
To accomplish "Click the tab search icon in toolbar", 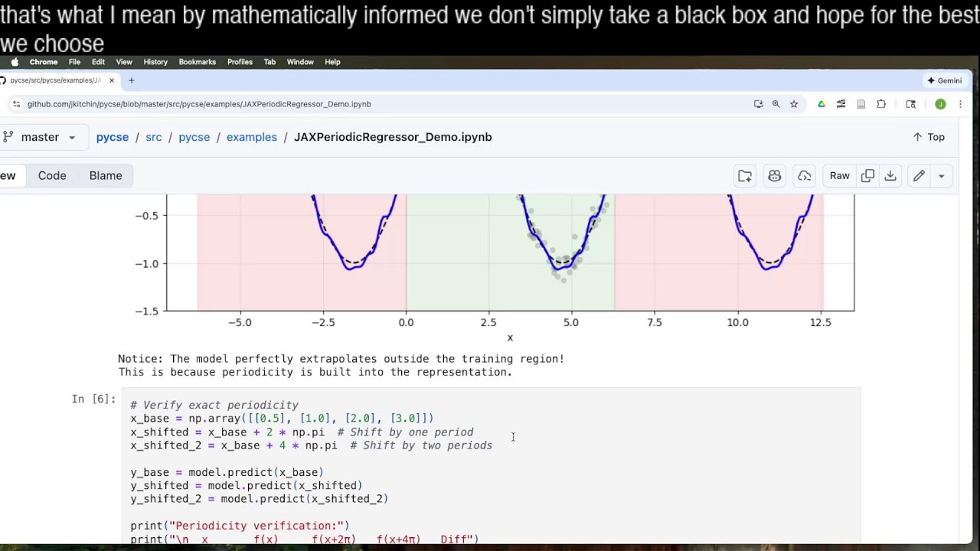I will [x=910, y=104].
